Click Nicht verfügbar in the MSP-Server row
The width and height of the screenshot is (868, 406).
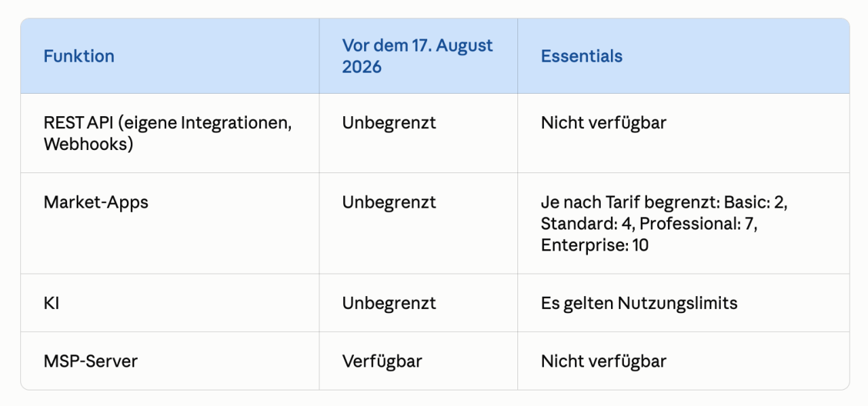[604, 361]
